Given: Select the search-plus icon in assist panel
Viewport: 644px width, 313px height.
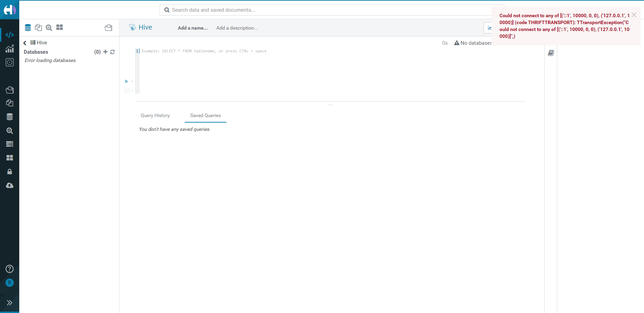Looking at the screenshot, I should (49, 28).
